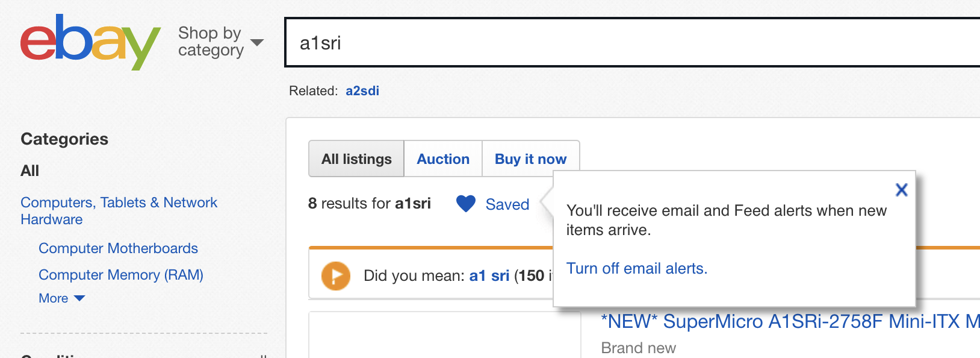Switch to the Buy it now tab
980x358 pixels.
click(530, 159)
